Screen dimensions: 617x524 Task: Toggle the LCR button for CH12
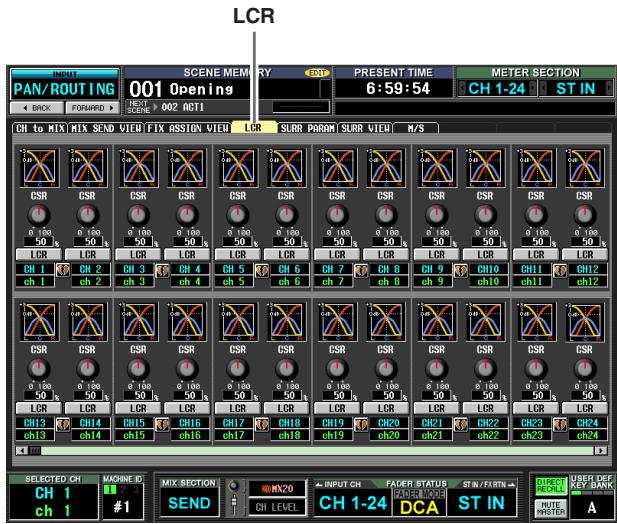[584, 255]
